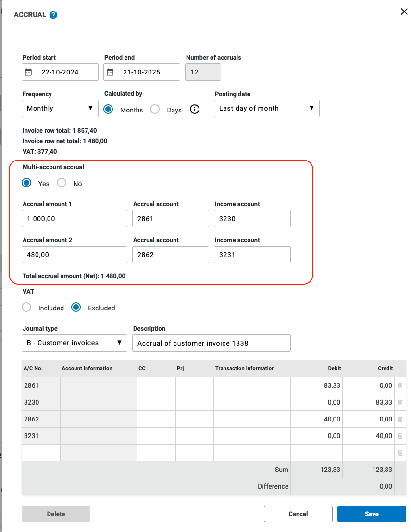
Task: Save the accrual
Action: pos(371,514)
